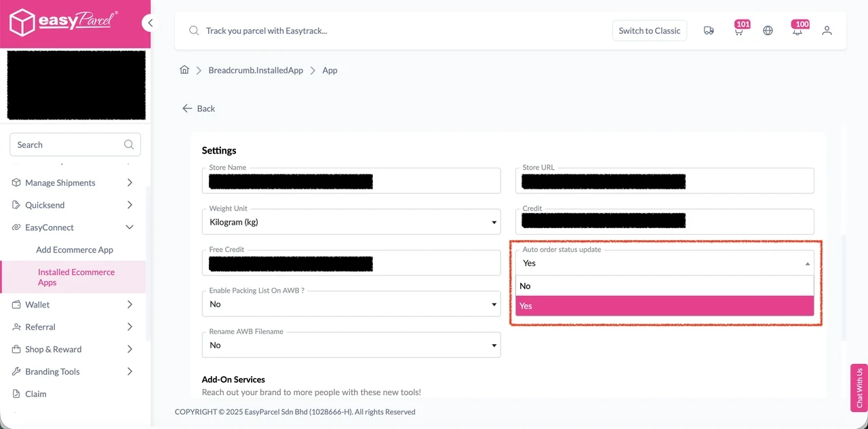This screenshot has height=429, width=868.
Task: Open Quicksend from the sidebar
Action: [45, 205]
